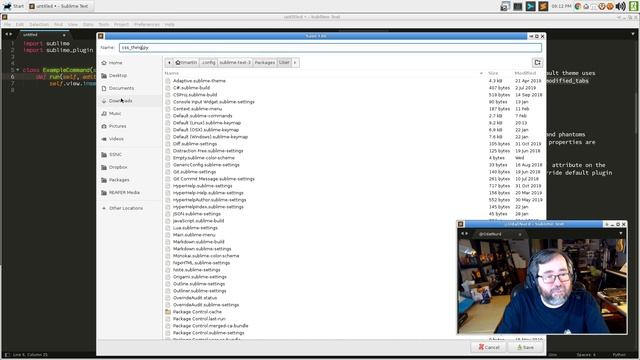The image size is (640, 360).
Task: Open the volume speaker icon in system tray
Action: point(620,6)
